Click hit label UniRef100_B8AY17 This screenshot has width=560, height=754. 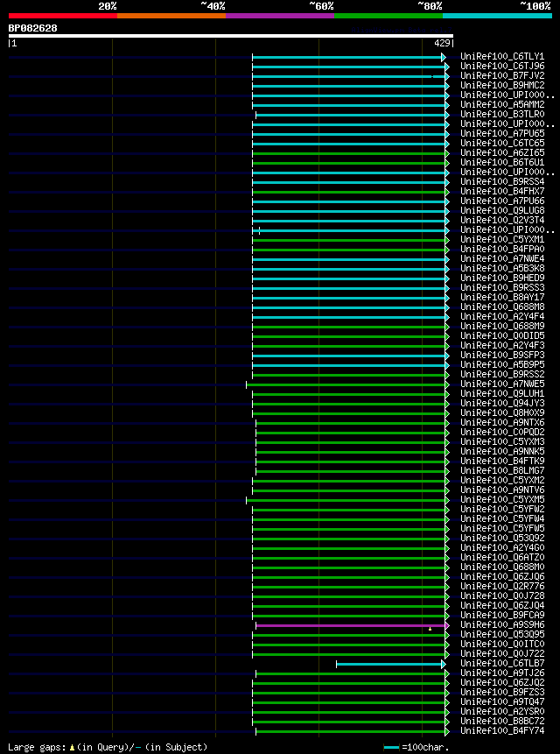pyautogui.click(x=502, y=297)
